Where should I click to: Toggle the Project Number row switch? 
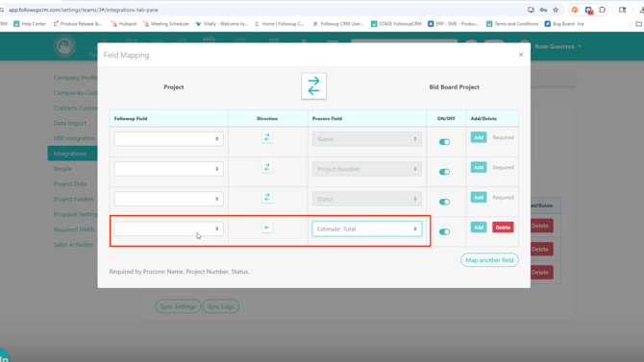(444, 172)
